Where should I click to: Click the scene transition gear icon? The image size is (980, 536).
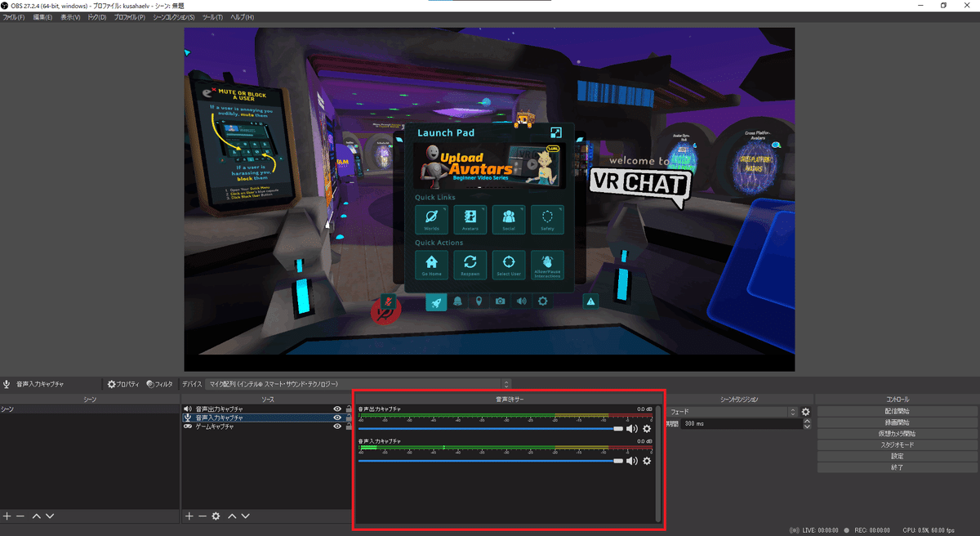pos(806,412)
